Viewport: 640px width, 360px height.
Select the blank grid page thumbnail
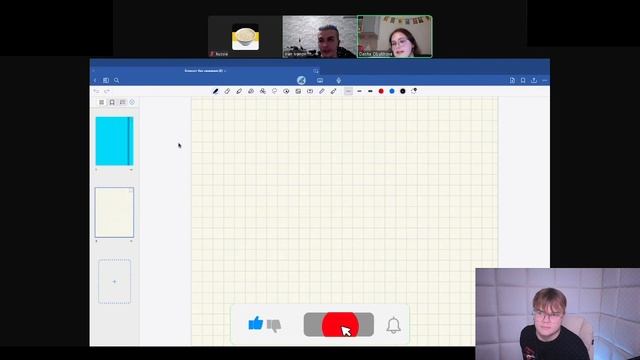point(114,212)
